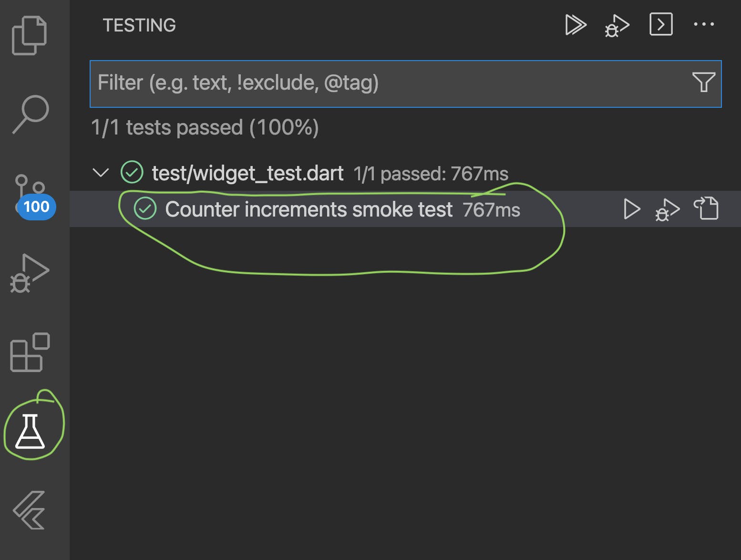Screen dimensions: 741x560
Task: Debug all tests from Testing header
Action: click(x=617, y=26)
